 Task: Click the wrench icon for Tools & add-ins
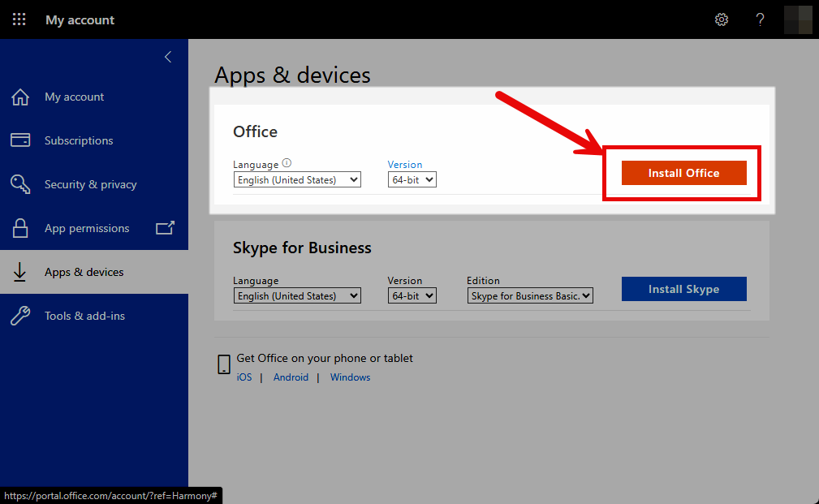[20, 316]
